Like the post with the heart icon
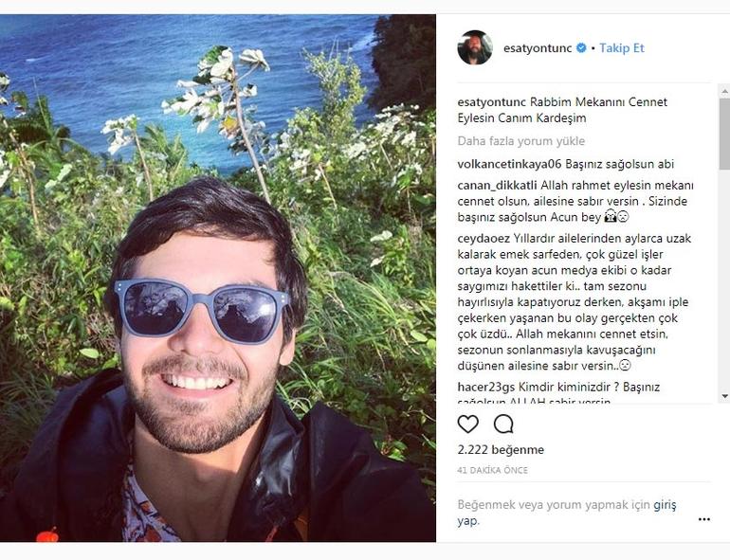 pyautogui.click(x=468, y=425)
